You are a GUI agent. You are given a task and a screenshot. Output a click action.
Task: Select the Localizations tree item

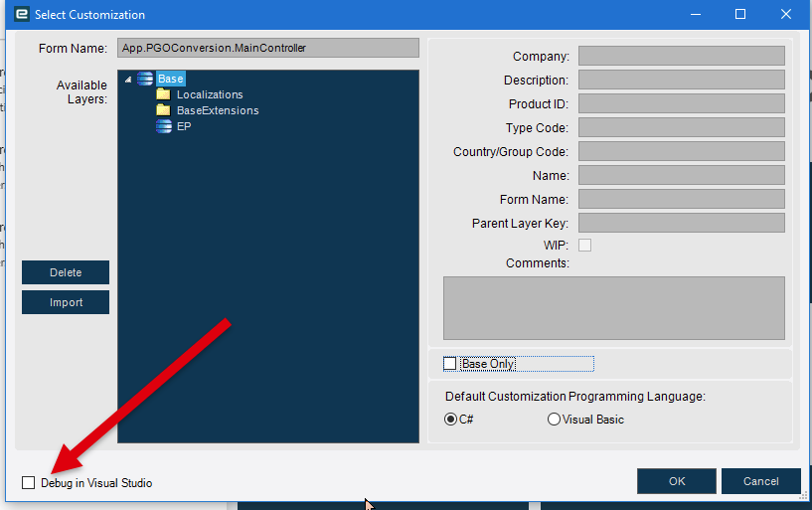(x=210, y=94)
